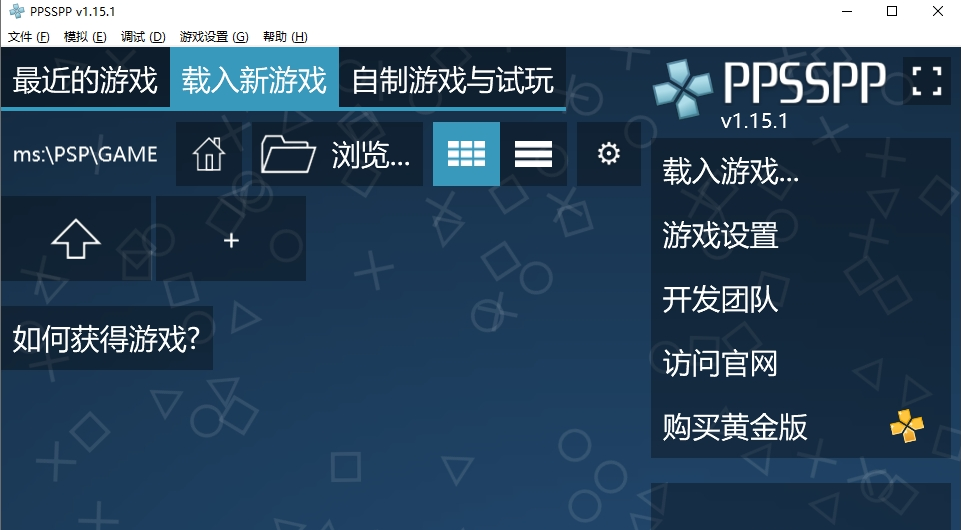This screenshot has height=530, width=961.
Task: Go to home directory via house icon
Action: pyautogui.click(x=208, y=154)
